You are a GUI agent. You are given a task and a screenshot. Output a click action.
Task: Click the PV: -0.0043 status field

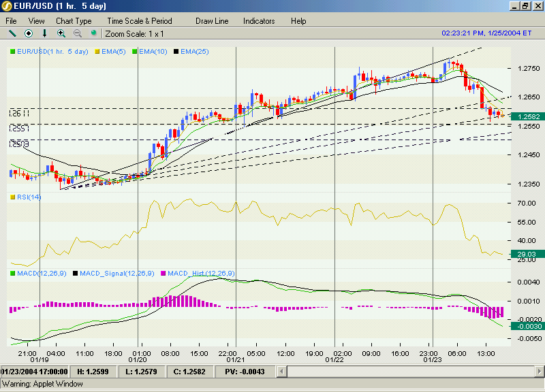(x=245, y=372)
